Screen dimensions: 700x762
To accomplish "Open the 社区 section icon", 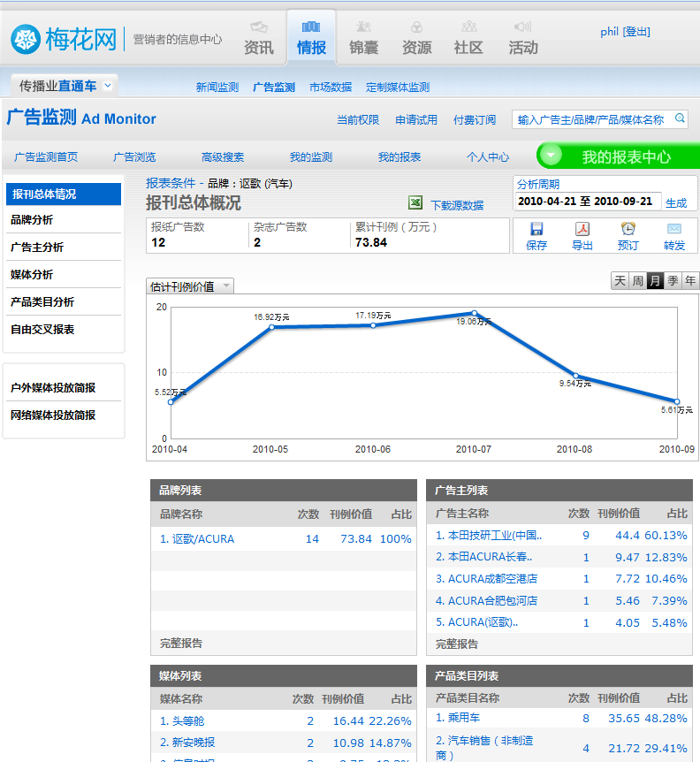I will click(468, 27).
